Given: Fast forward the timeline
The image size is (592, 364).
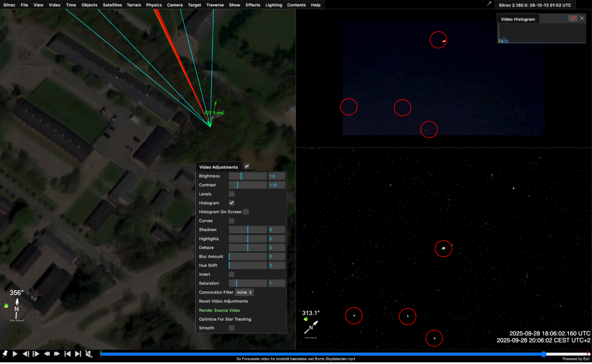Looking at the screenshot, I should coord(57,354).
